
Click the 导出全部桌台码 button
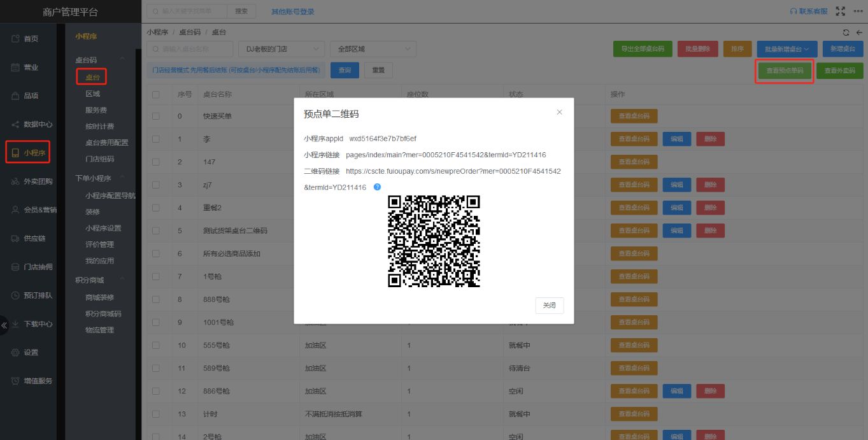[x=643, y=49]
